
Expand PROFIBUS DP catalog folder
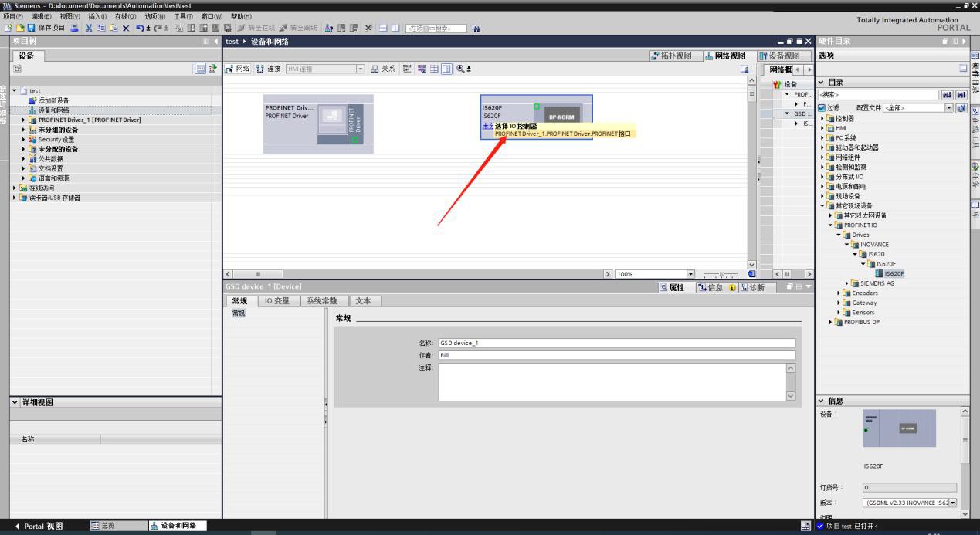(x=831, y=322)
